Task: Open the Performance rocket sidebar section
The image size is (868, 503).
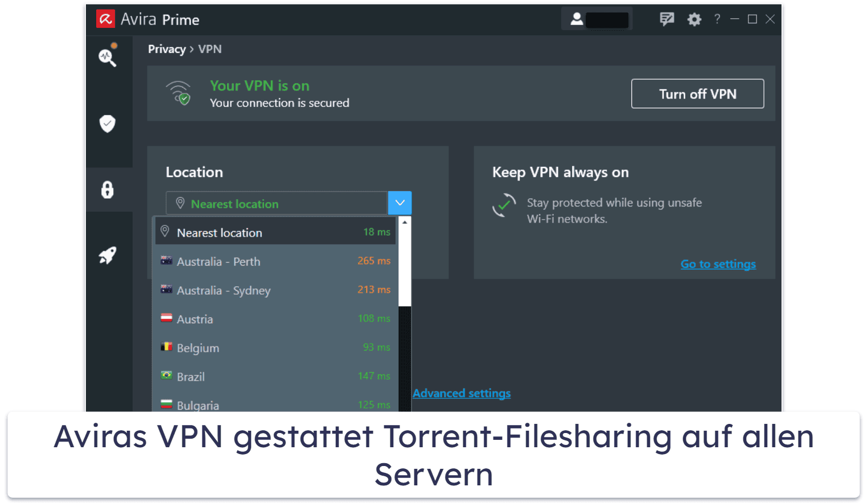Action: pyautogui.click(x=108, y=255)
